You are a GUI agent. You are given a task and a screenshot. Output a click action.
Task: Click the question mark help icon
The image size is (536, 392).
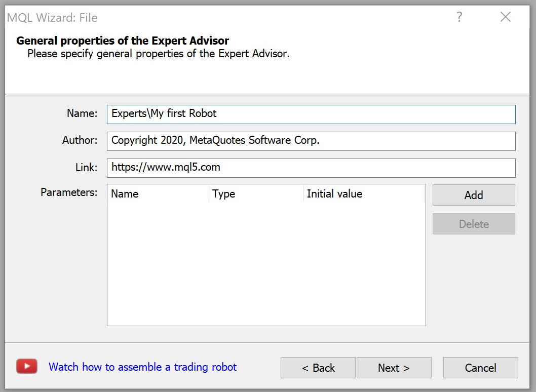tap(460, 17)
